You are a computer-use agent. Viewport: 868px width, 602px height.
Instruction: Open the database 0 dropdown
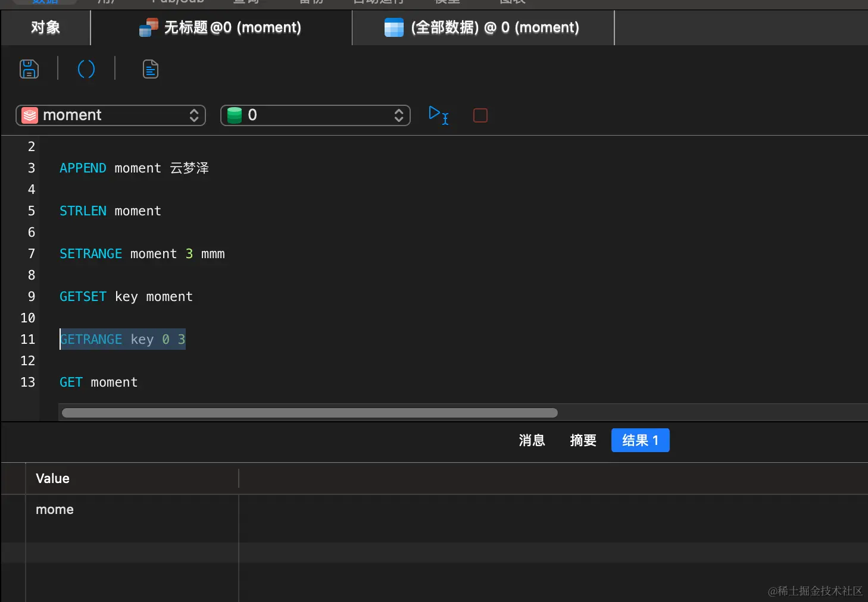tap(316, 115)
